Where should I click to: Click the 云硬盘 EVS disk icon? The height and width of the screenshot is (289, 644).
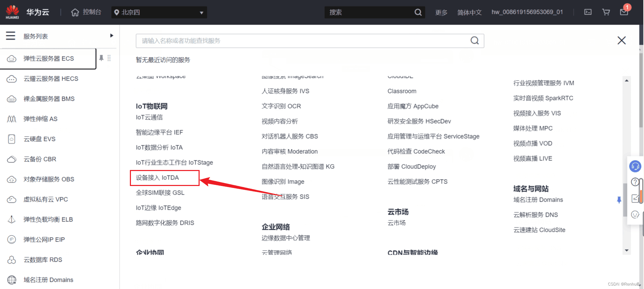[12, 139]
